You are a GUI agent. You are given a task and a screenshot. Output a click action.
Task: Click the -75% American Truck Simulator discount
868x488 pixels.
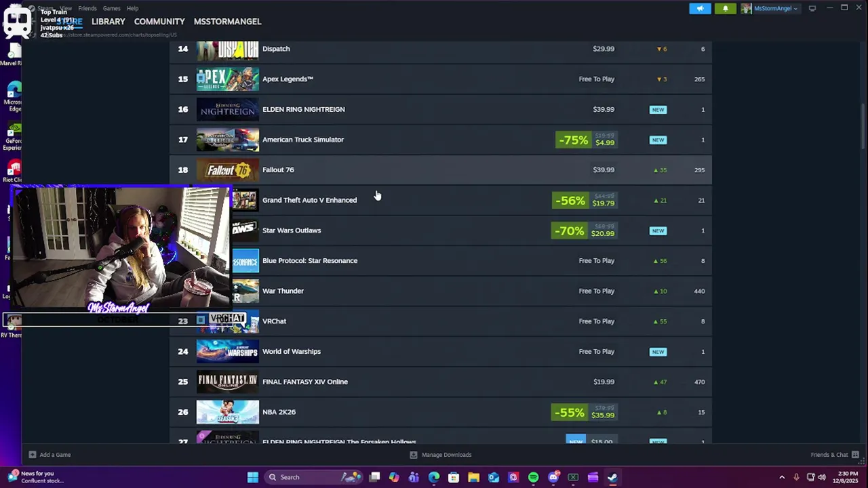pyautogui.click(x=573, y=140)
